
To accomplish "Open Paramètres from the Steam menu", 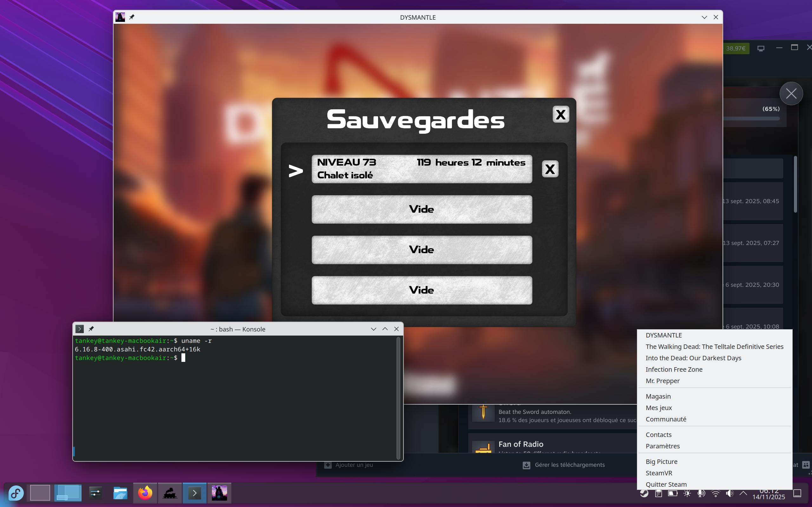I will tap(663, 446).
